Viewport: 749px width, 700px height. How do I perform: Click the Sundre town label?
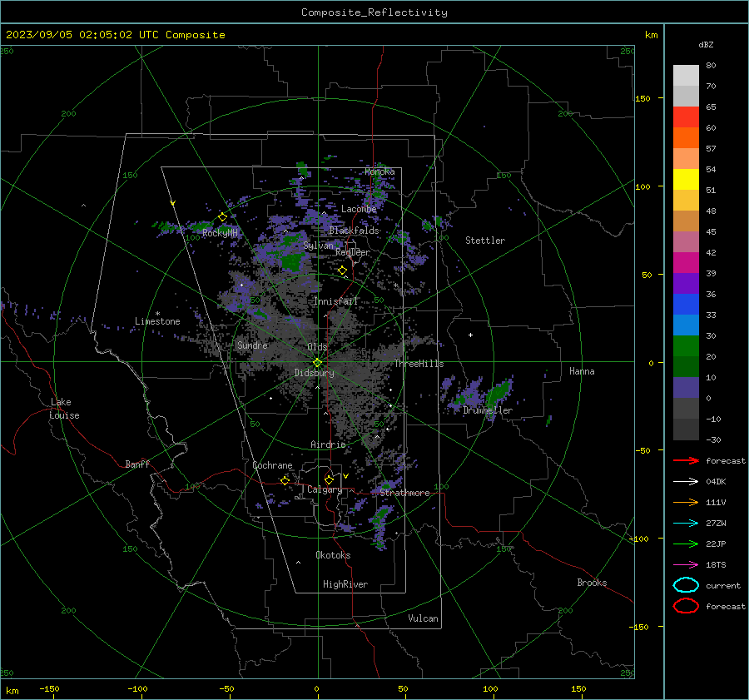point(252,345)
